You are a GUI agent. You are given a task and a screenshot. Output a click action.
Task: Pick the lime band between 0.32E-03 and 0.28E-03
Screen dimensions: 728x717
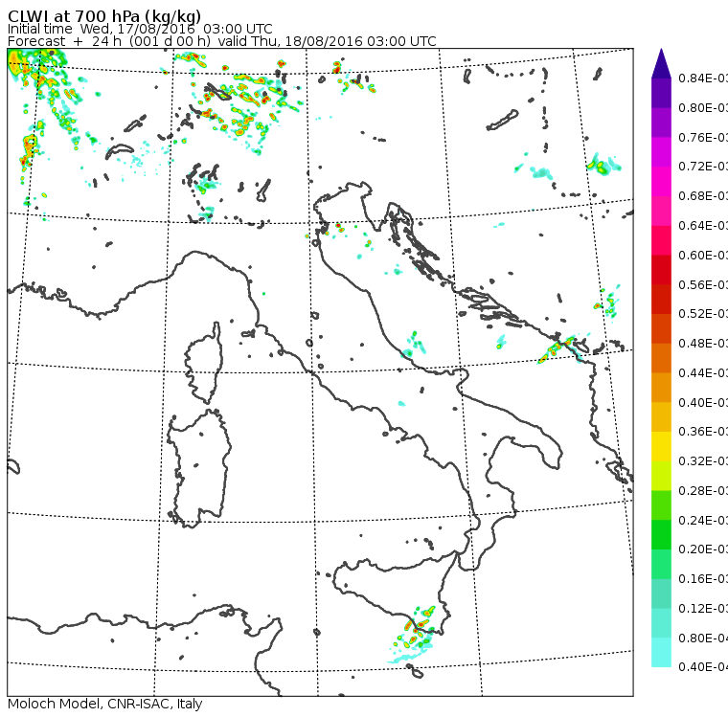click(x=661, y=476)
